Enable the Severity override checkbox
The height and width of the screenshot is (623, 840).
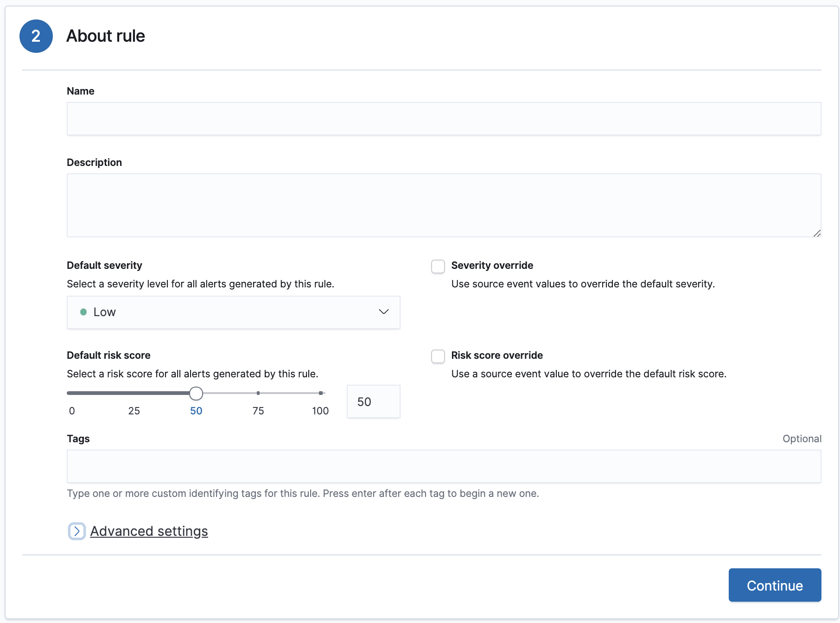pos(438,266)
